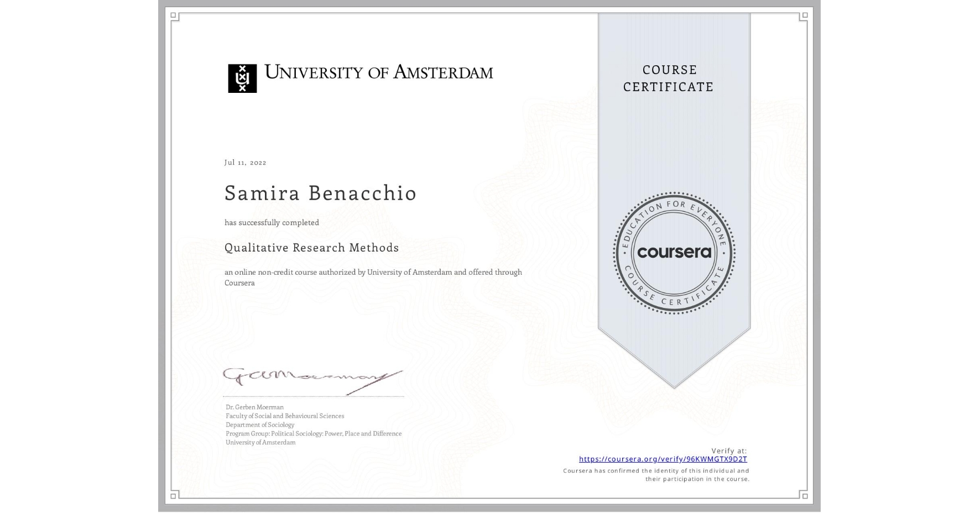Viewport: 980px width, 513px height.
Task: Click the 'has successfully completed' text
Action: (x=272, y=222)
